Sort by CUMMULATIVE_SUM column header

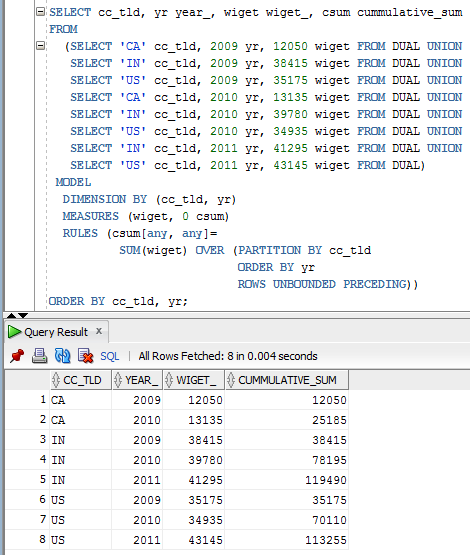(287, 380)
